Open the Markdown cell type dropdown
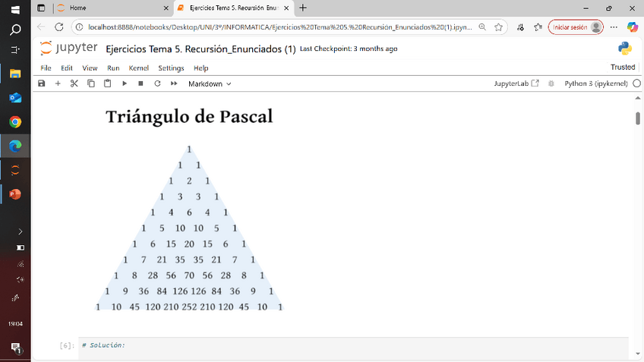 [x=210, y=83]
